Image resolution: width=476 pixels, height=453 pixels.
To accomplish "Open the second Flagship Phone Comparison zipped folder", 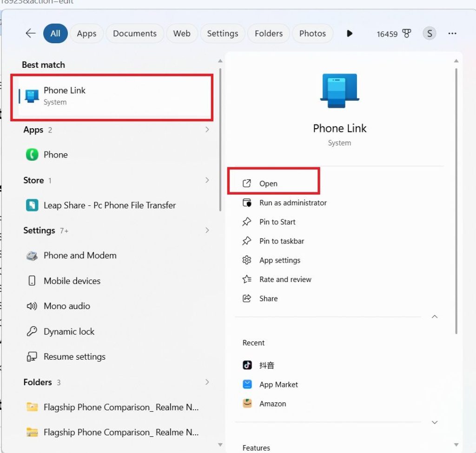I will pos(112,432).
